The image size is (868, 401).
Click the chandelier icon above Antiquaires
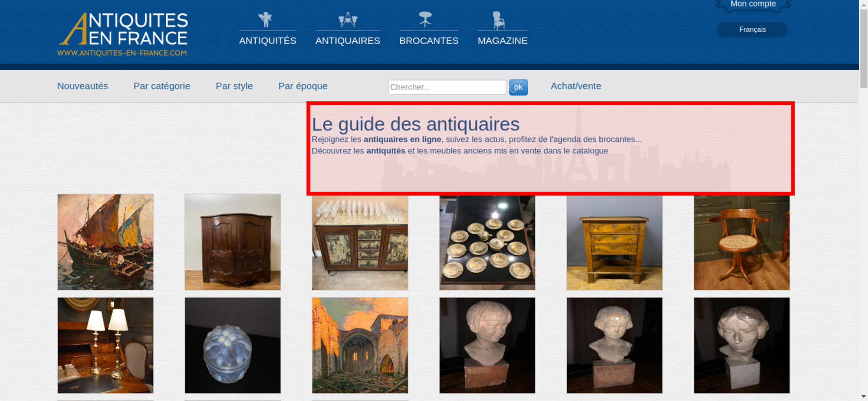348,20
